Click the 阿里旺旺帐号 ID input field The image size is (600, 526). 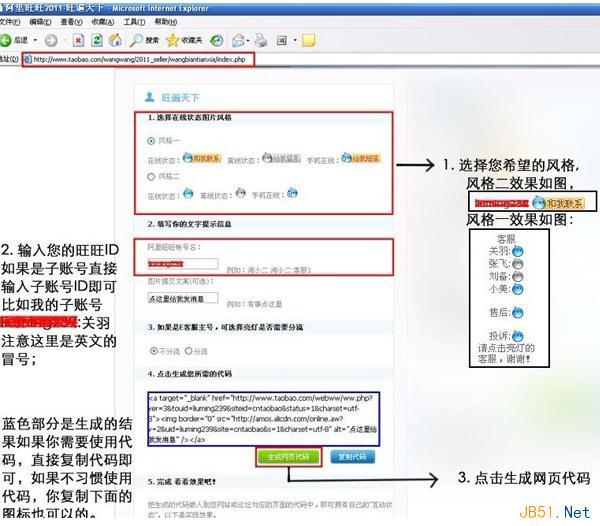tap(183, 264)
